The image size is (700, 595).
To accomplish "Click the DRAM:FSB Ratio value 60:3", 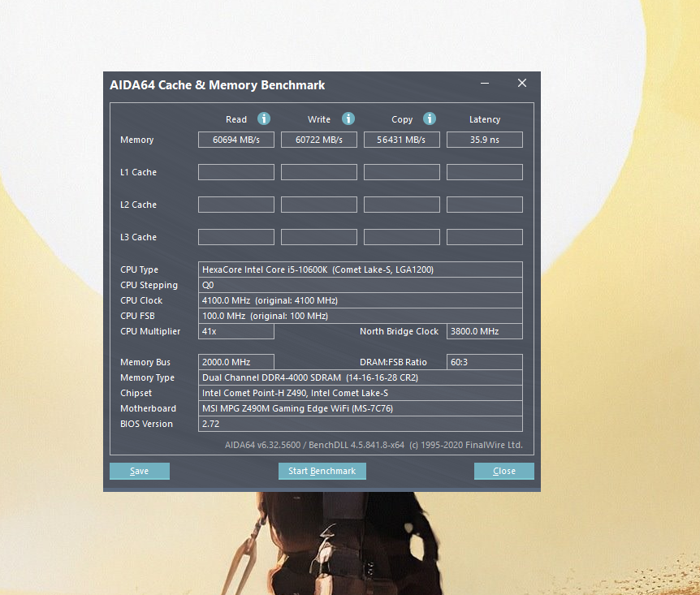I will [x=484, y=362].
